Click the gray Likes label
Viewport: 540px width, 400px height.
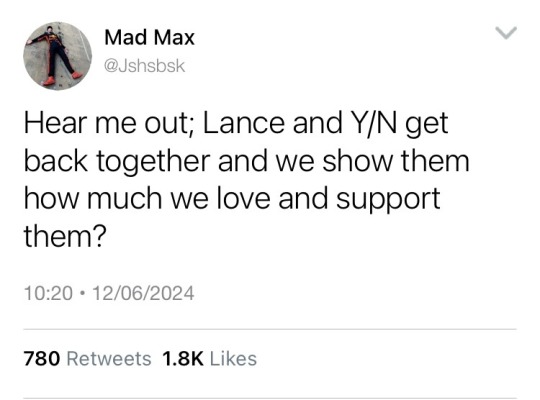pos(233,359)
